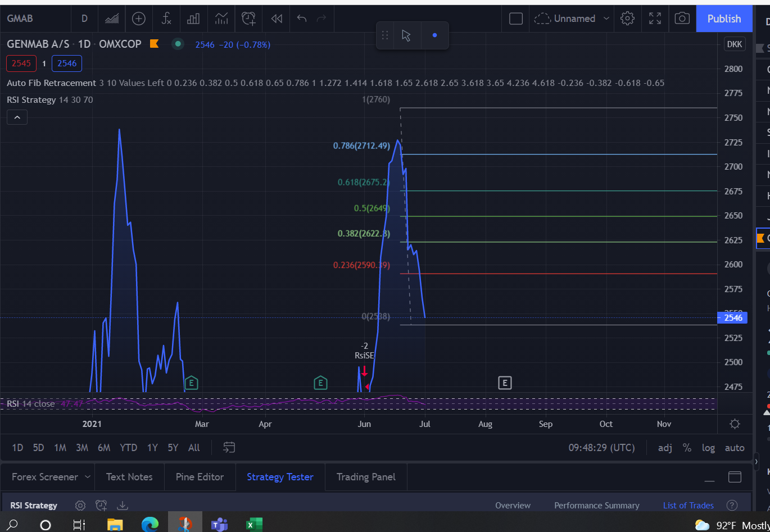
Task: Add alert on RSI Strategy in tester panel
Action: tap(101, 506)
